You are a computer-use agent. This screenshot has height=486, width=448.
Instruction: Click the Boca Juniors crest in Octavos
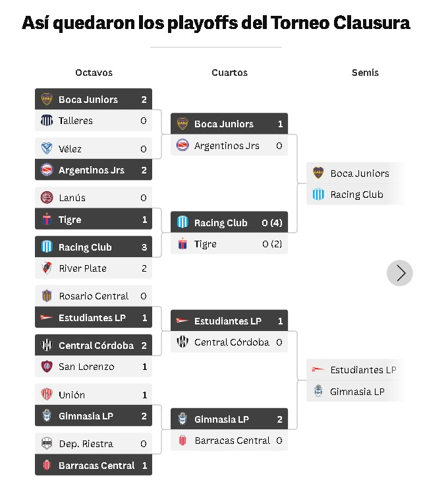tap(47, 100)
